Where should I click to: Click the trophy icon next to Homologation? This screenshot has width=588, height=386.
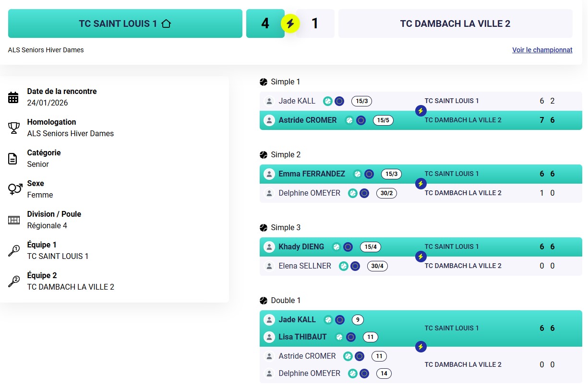point(13,128)
